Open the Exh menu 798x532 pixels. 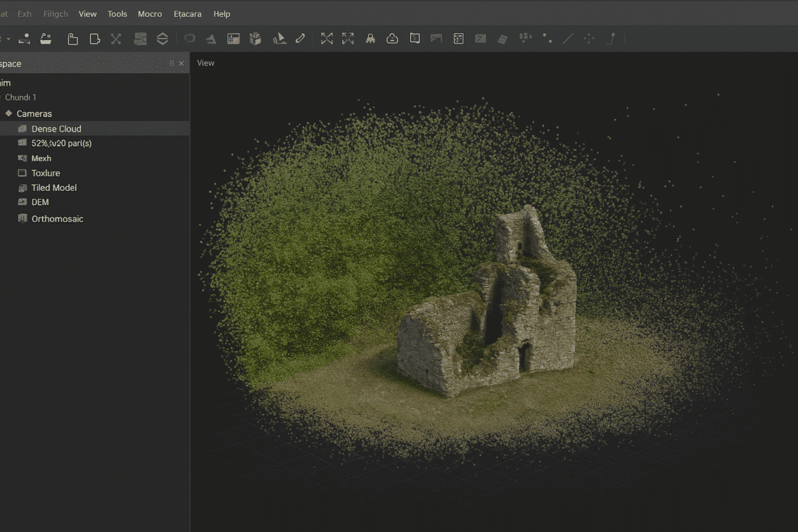(x=25, y=14)
